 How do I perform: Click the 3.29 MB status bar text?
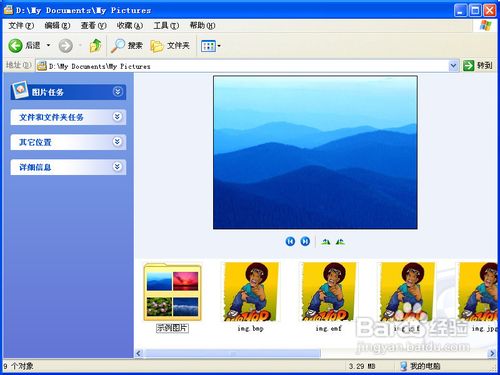click(362, 366)
